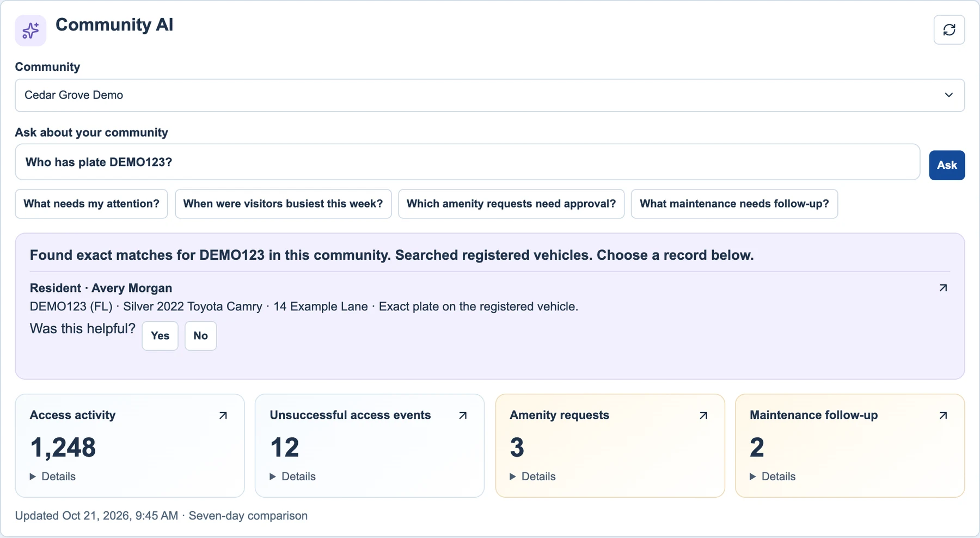Open Maintenance follow-up card arrow
Screen dimensions: 980x538
[943, 415]
